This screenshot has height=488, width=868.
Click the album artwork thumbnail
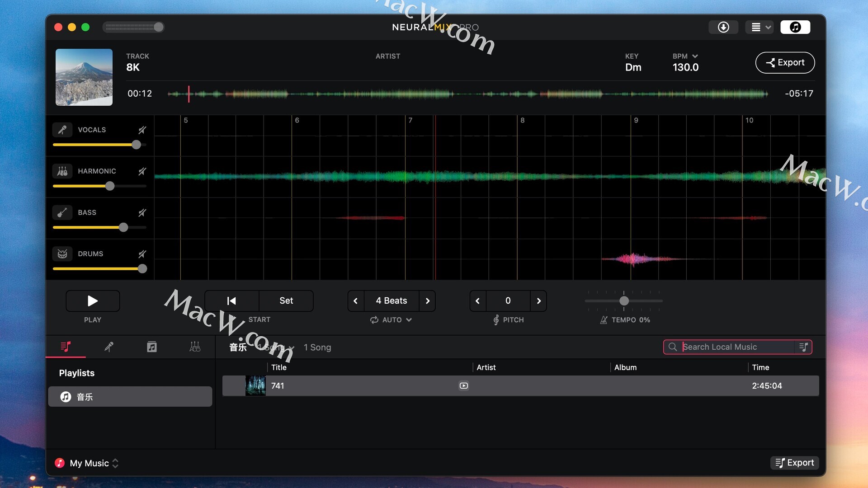click(84, 77)
